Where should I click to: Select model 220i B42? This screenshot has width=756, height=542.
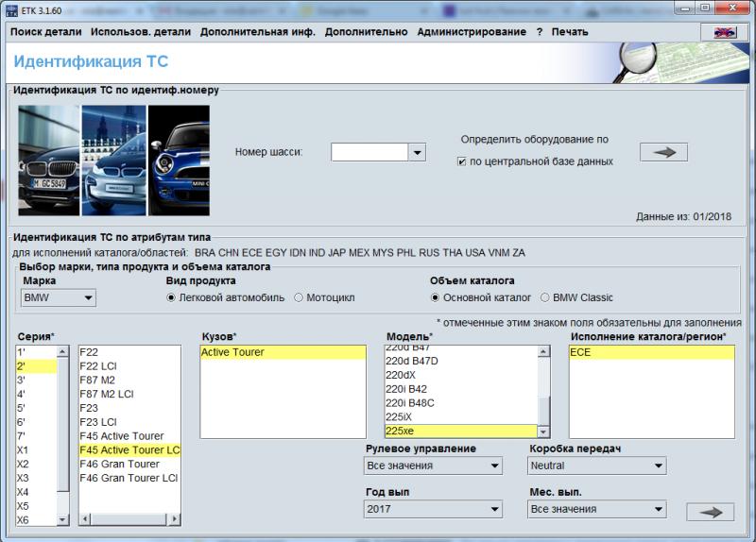461,389
